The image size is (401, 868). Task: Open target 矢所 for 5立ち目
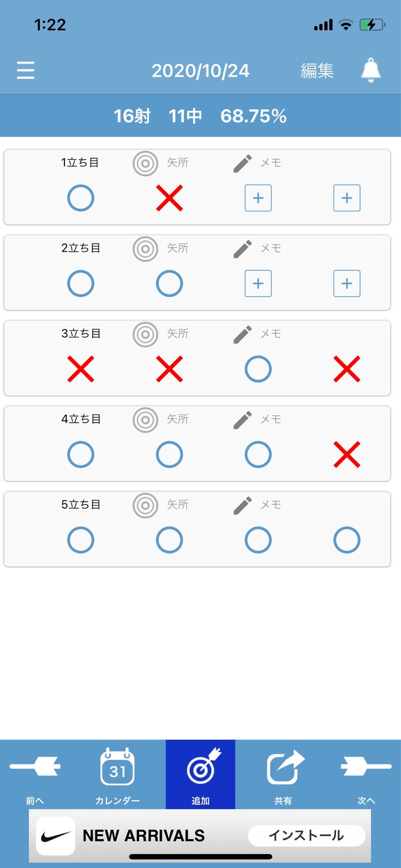coord(160,505)
